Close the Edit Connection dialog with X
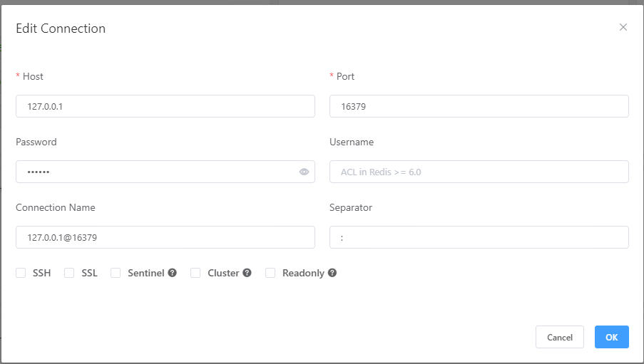The width and height of the screenshot is (644, 364). pyautogui.click(x=623, y=27)
